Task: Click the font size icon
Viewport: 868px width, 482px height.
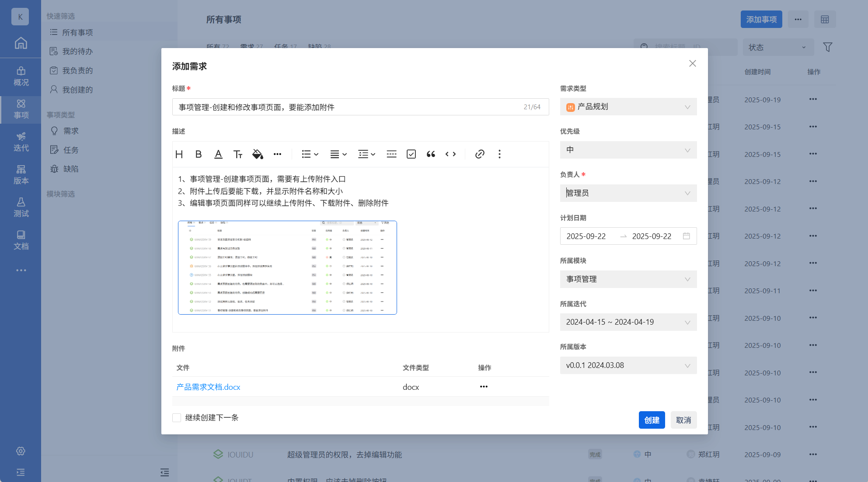Action: point(238,154)
